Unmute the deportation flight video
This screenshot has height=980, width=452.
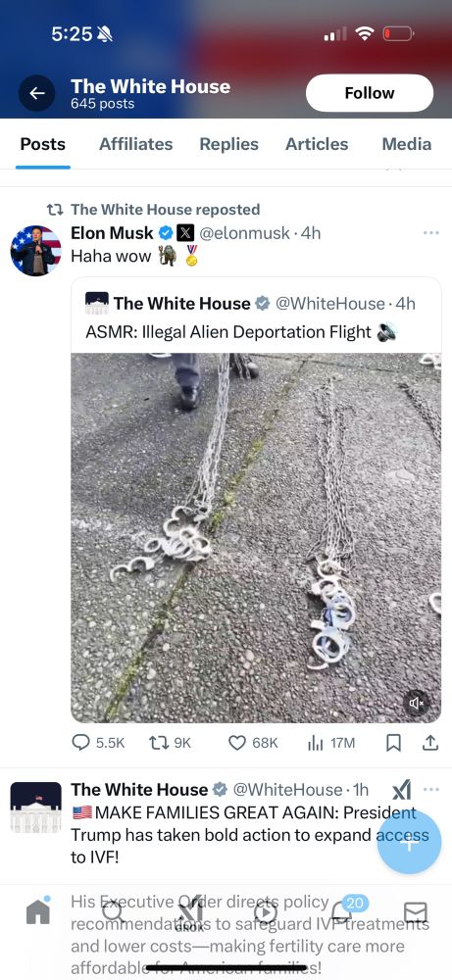point(417,703)
